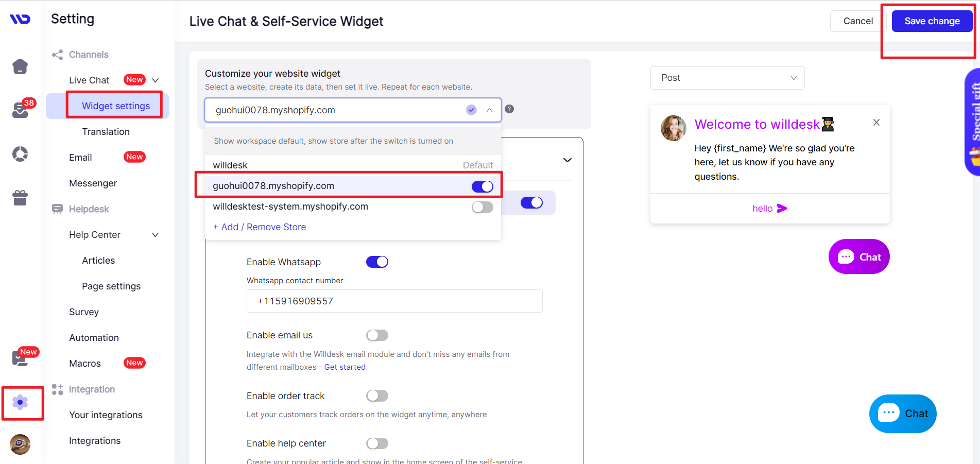Screen dimensions: 980x464
Task: Open the blue Chat widget button
Action: [903, 414]
